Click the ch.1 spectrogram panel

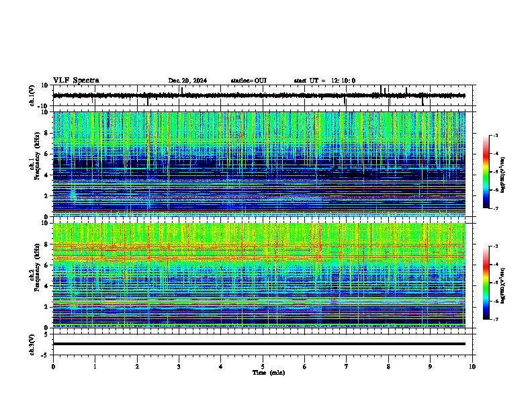(x=259, y=164)
